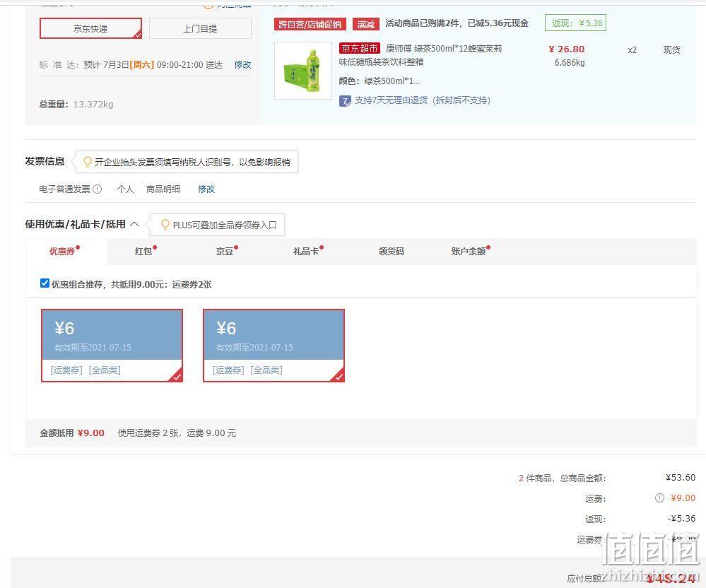The width and height of the screenshot is (706, 588).
Task: Deselect the left ¥6 运费券 coupon card
Action: pyautogui.click(x=112, y=346)
